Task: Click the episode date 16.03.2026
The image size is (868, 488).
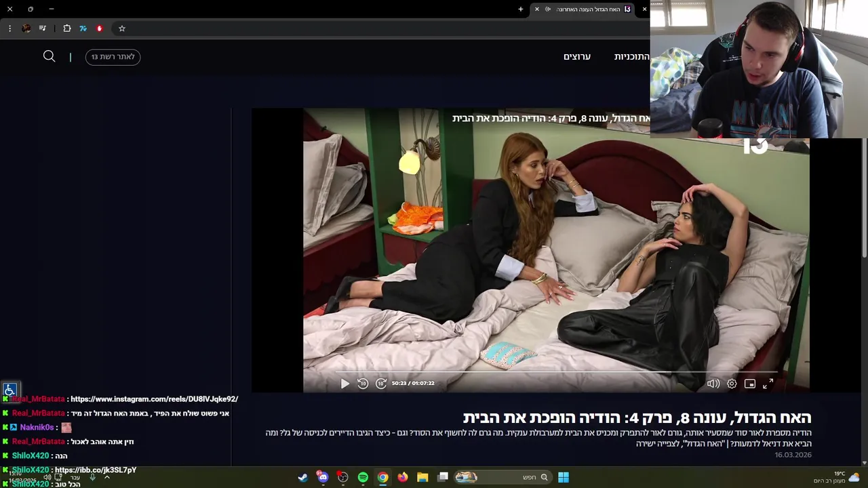Action: 793,455
